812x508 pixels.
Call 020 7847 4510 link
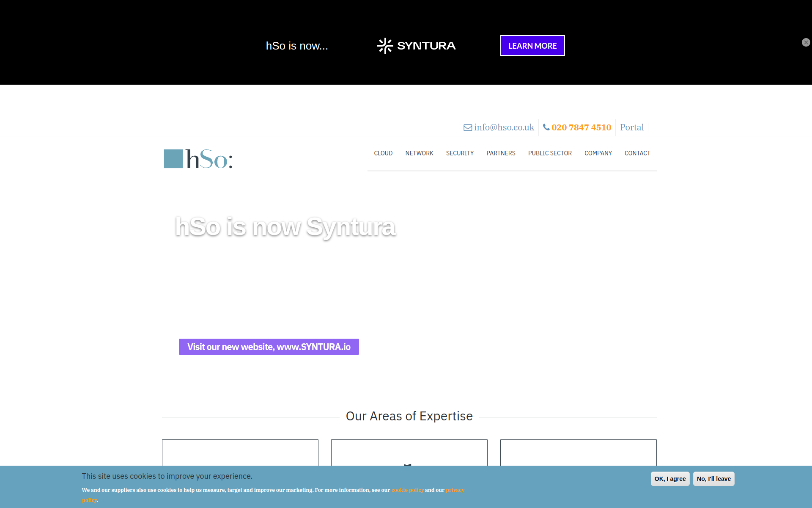(581, 127)
